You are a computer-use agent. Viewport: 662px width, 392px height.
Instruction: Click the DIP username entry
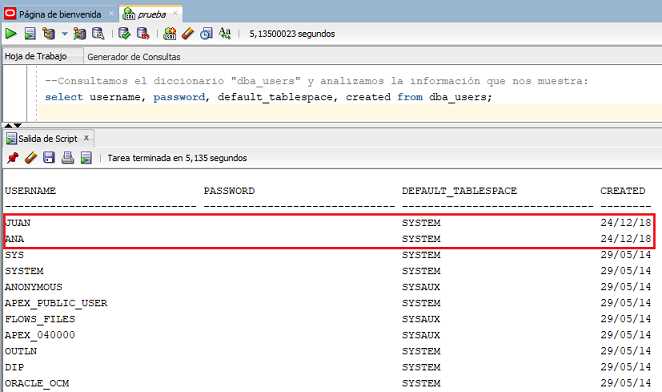[15, 367]
